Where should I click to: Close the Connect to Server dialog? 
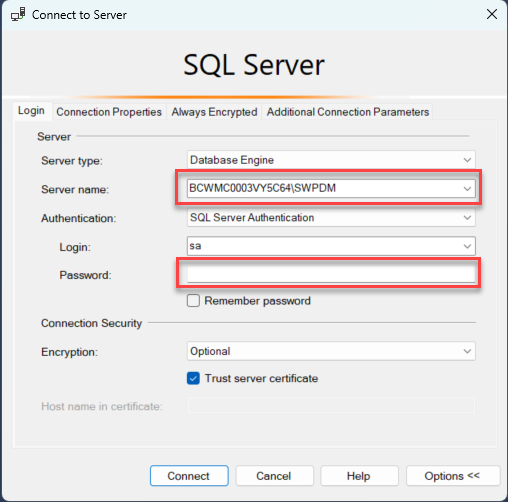click(492, 14)
